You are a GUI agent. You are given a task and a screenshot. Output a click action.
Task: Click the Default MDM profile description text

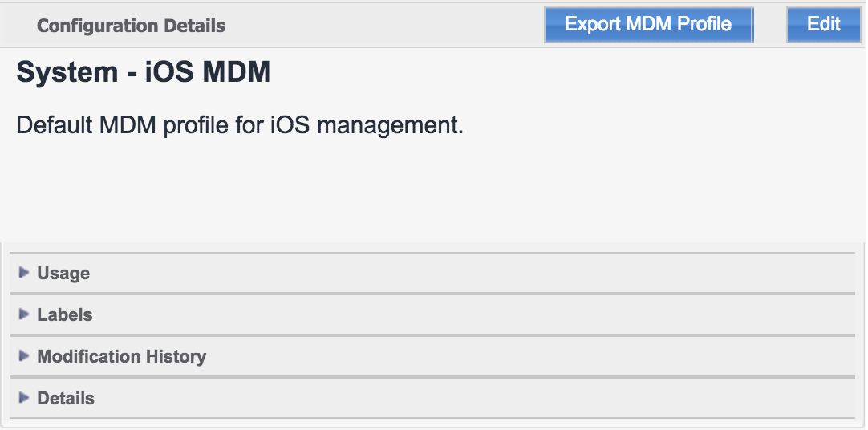pos(240,126)
